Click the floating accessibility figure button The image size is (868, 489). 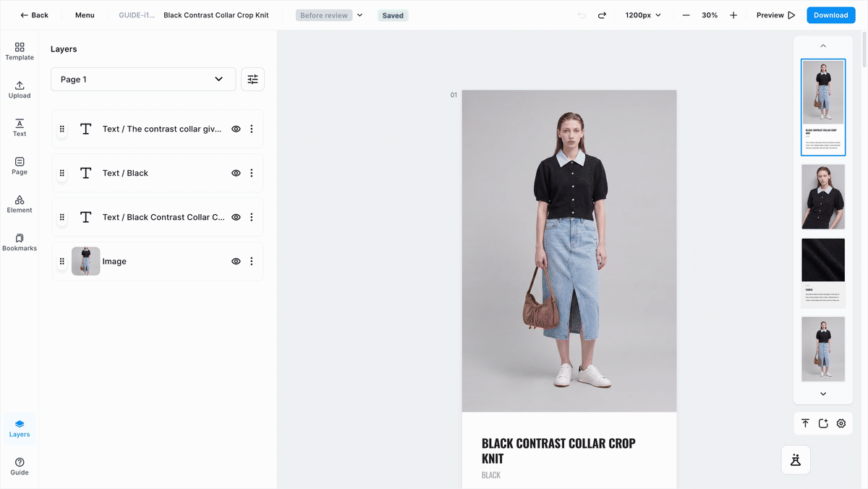[x=796, y=459]
